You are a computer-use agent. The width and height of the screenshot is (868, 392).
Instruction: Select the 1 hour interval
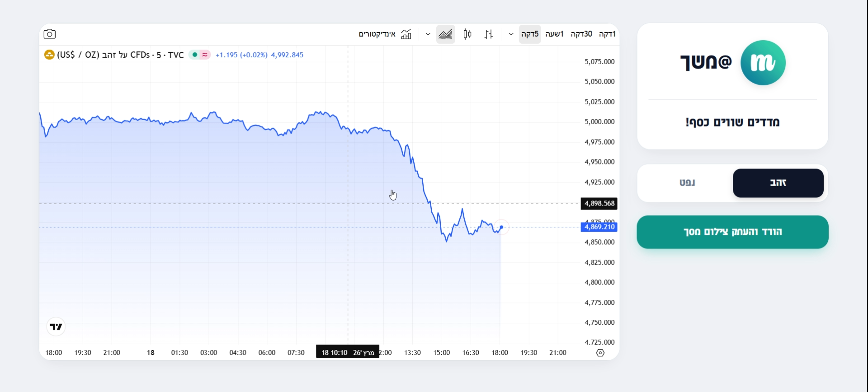tap(554, 34)
